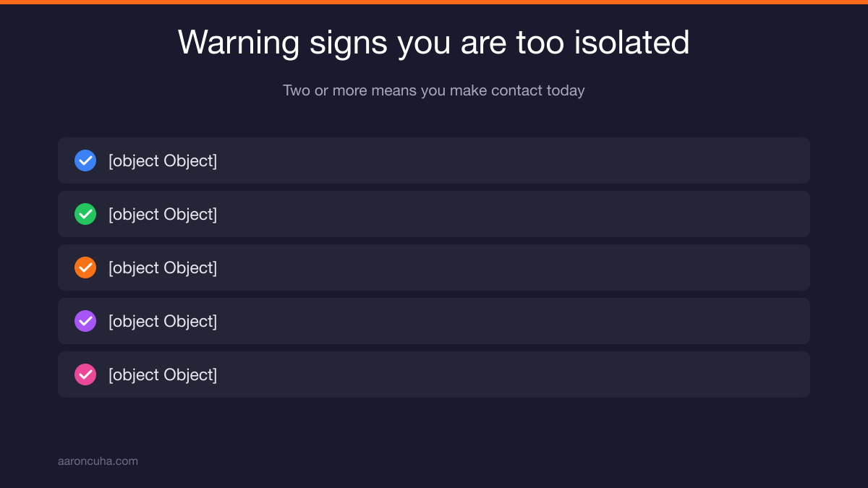Choose the list row containing the green checkmark
Screen dimensions: 868x488
(x=434, y=214)
